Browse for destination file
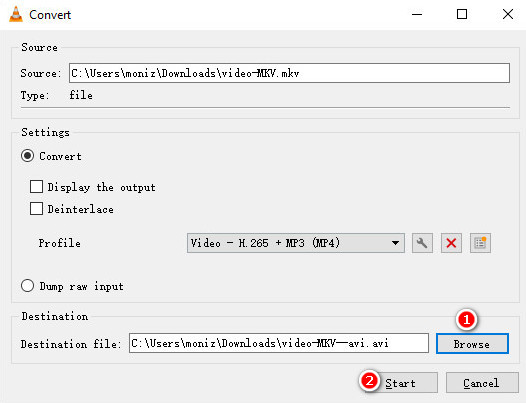The image size is (526, 403). 472,344
